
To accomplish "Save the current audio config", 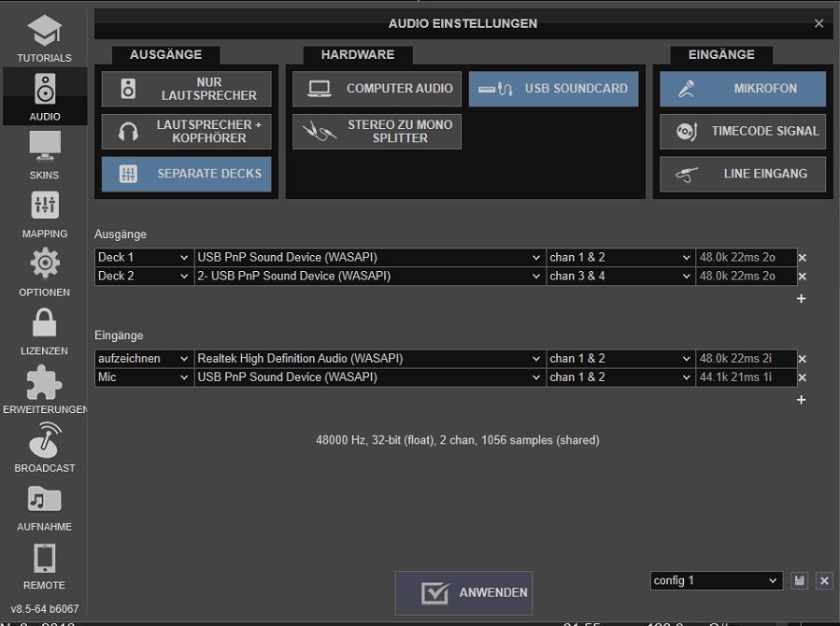I will tap(799, 580).
